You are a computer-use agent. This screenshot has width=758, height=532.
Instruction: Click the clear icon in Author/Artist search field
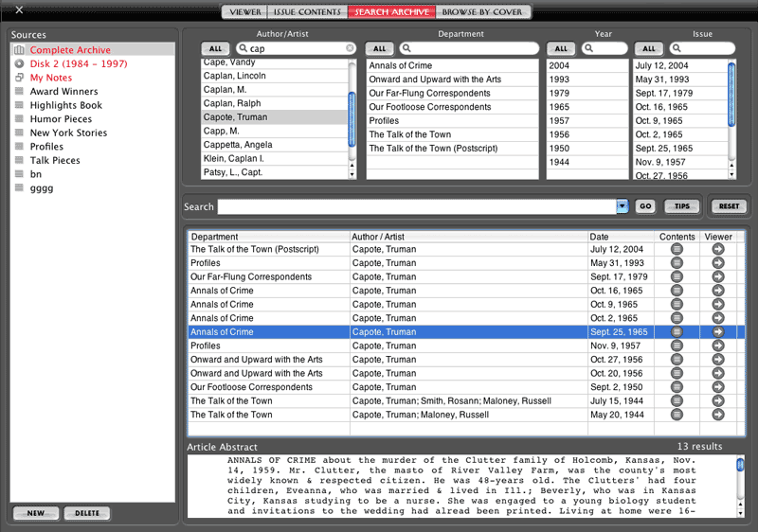coord(350,48)
